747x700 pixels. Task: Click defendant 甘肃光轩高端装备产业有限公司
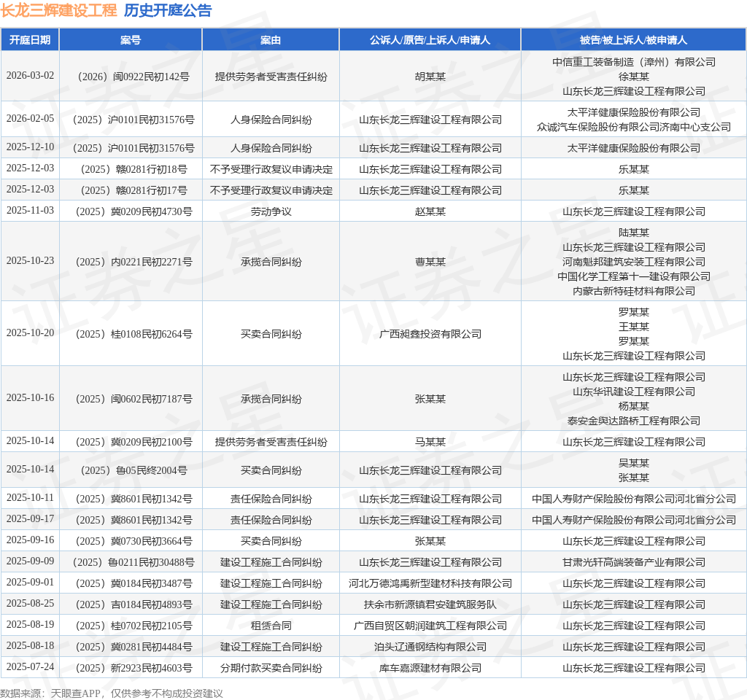click(x=634, y=562)
